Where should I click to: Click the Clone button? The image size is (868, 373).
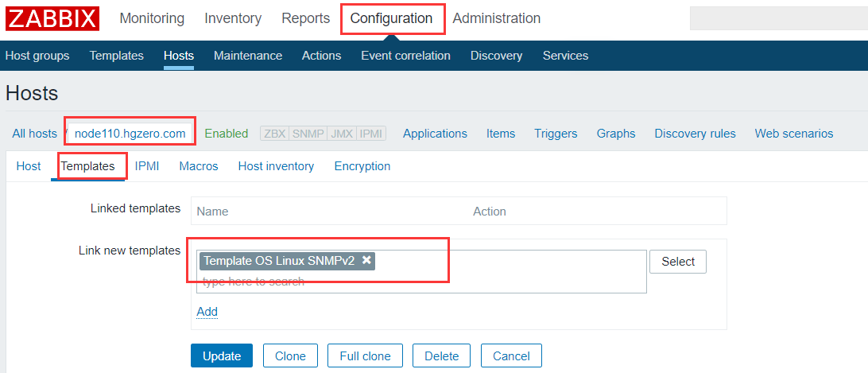291,356
